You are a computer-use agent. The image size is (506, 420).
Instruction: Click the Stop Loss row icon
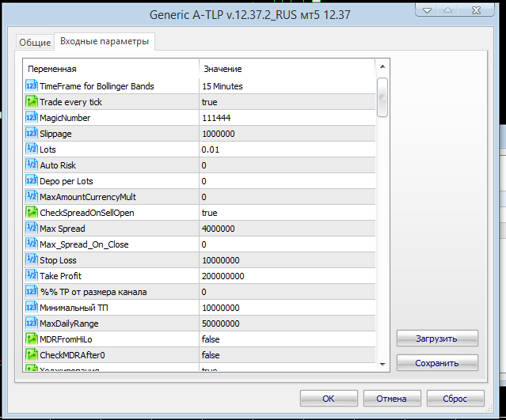pyautogui.click(x=32, y=259)
